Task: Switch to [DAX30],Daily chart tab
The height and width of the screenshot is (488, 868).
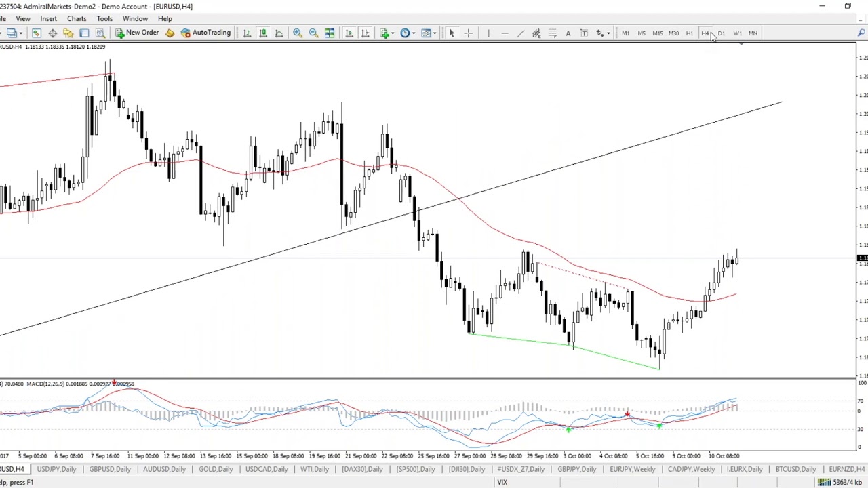Action: coord(362,469)
